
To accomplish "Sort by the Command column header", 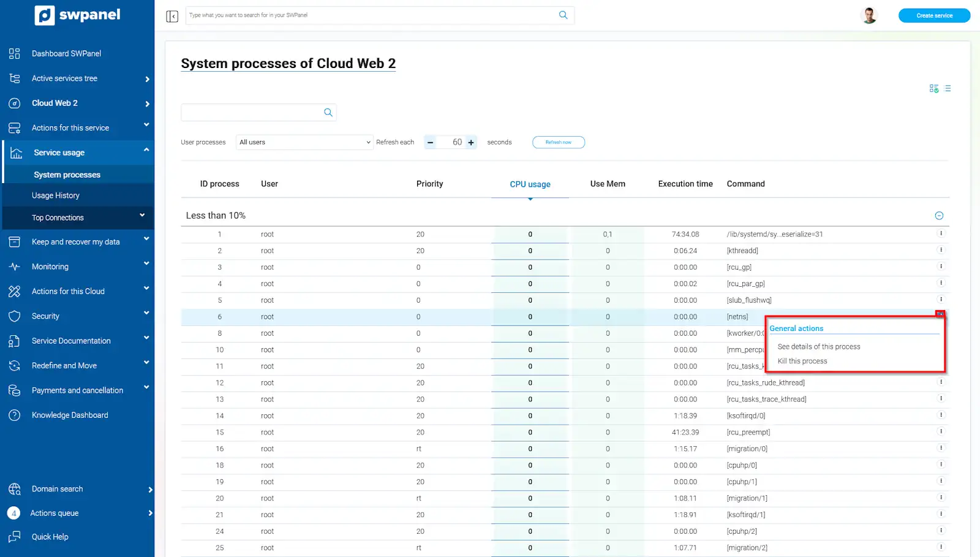I will [745, 184].
